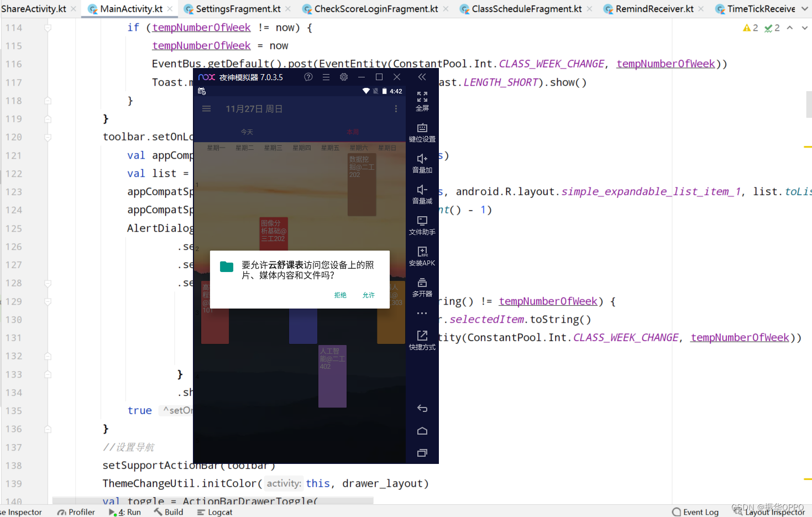The image size is (812, 517).
Task: Collapse the code block ending at line 118
Action: 48,101
